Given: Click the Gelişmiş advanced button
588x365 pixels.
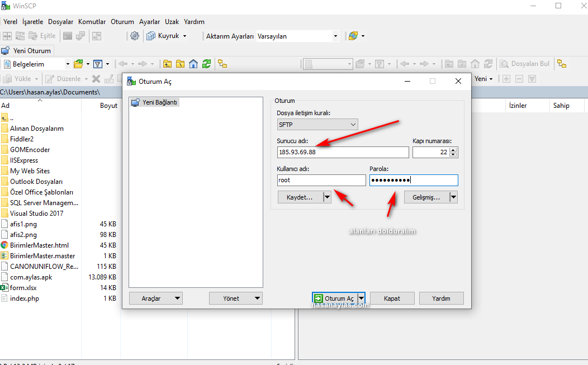Looking at the screenshot, I should click(x=427, y=197).
